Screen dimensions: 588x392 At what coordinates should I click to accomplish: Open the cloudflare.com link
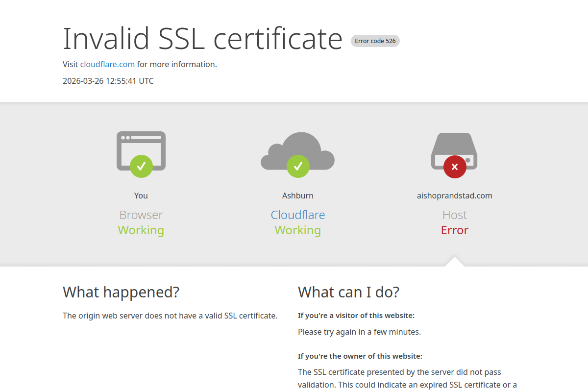107,64
